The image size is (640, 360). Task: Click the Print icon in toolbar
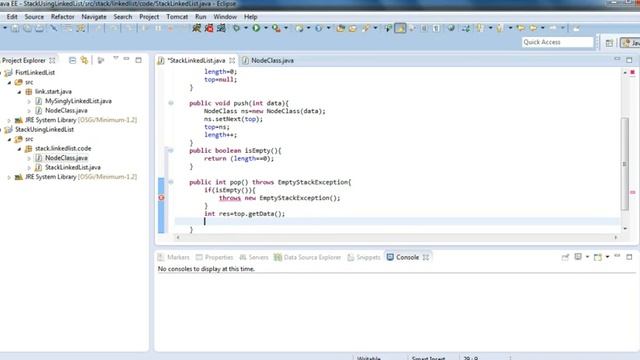[40, 28]
